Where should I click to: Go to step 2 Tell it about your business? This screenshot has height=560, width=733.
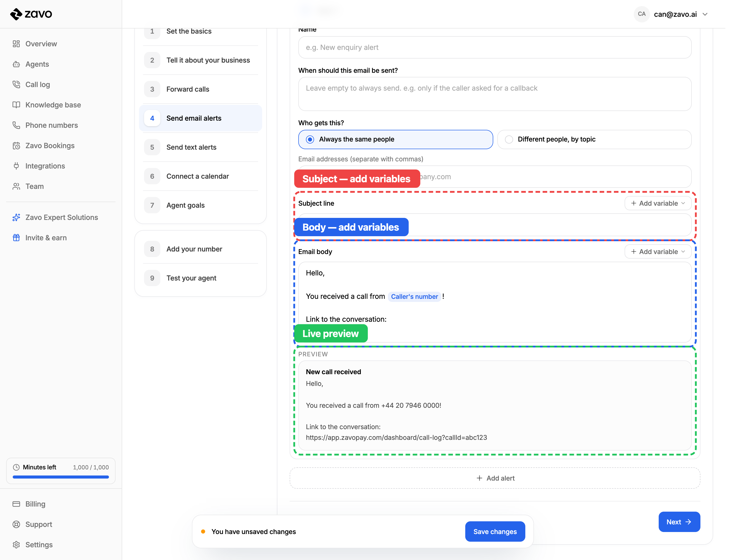click(200, 60)
